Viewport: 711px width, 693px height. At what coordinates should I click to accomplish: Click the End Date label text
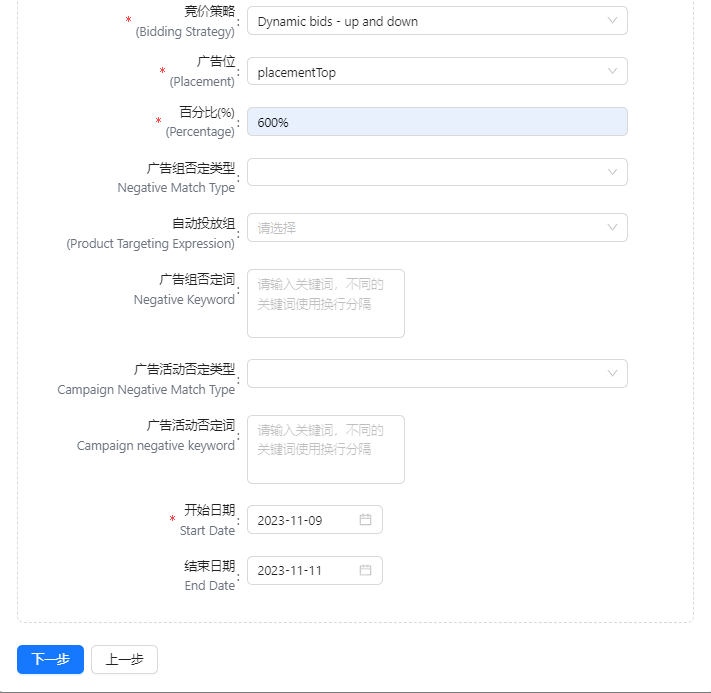coord(209,586)
